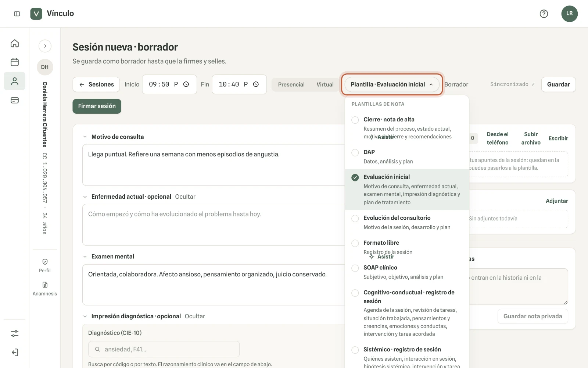Click Enfermedad actual text area

coord(214,224)
